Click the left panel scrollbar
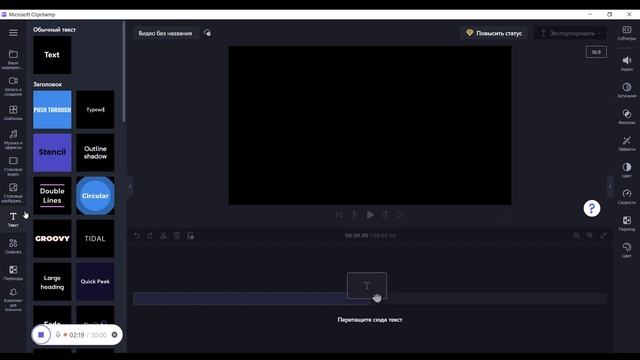The image size is (640, 360). [x=124, y=72]
